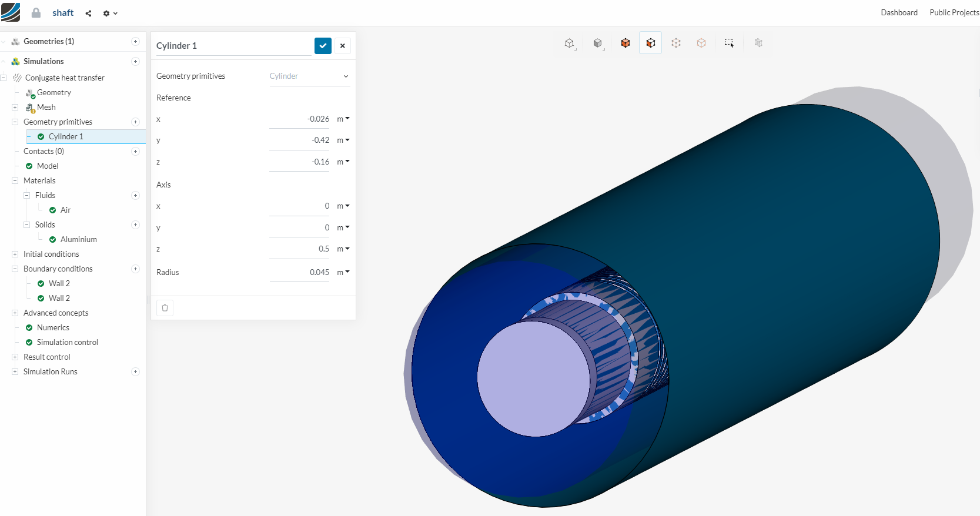Collapse the Conjugate heat transfer simulation tree
Image resolution: width=980 pixels, height=516 pixels.
[4, 78]
